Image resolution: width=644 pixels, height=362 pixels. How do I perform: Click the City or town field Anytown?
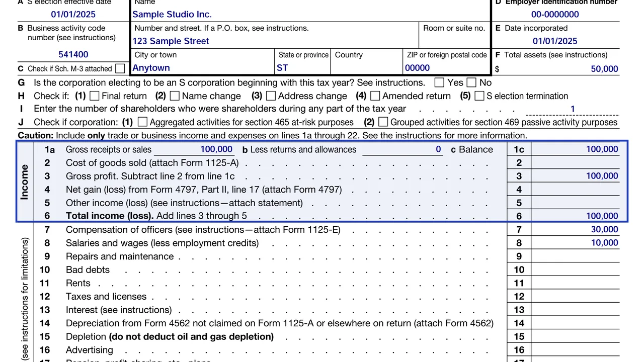(202, 67)
